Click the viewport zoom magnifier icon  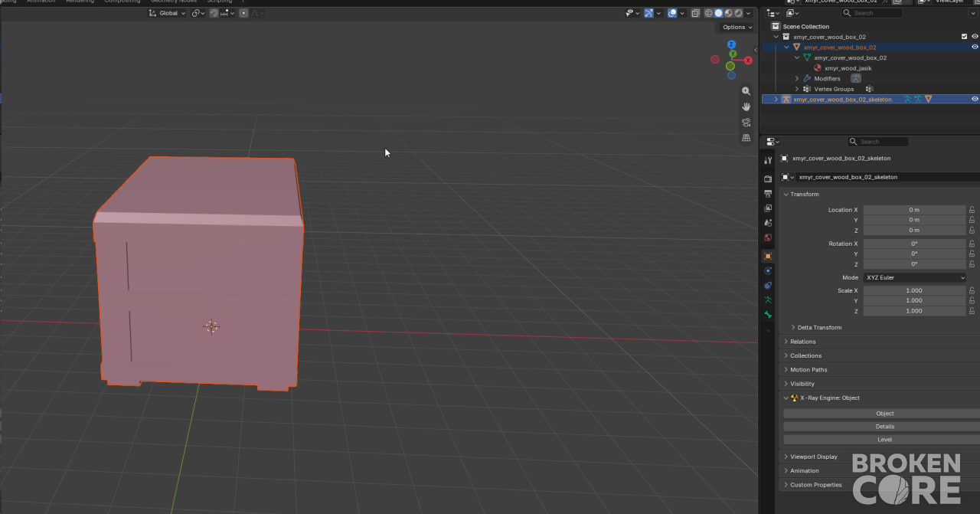[x=746, y=91]
